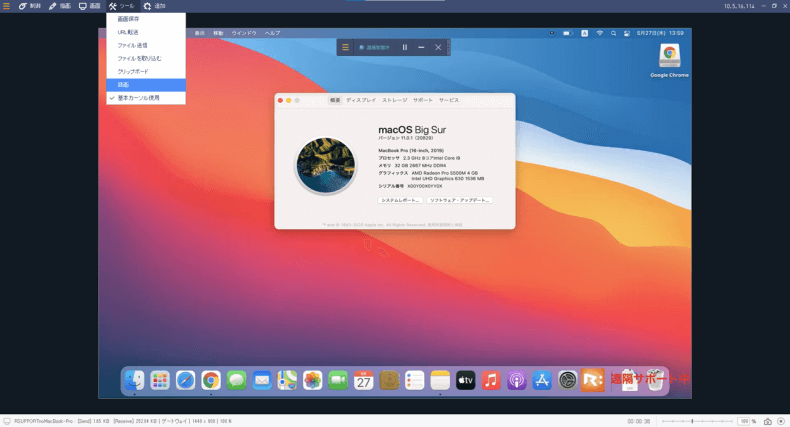Viewport: 790px width, 427px height.
Task: Click the battery status icon
Action: pyautogui.click(x=568, y=33)
